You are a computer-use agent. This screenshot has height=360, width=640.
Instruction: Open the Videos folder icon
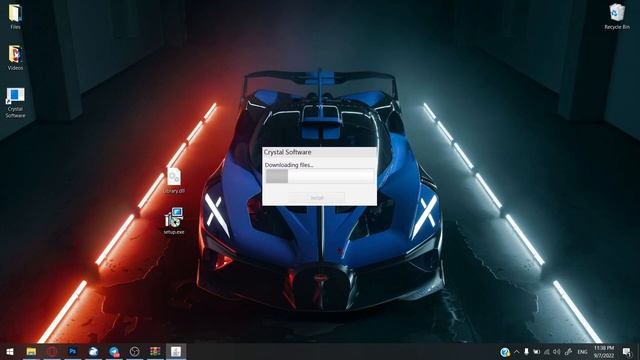pyautogui.click(x=15, y=58)
